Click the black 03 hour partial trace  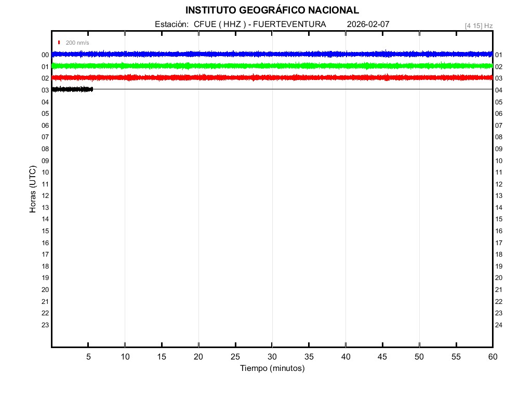[72, 89]
